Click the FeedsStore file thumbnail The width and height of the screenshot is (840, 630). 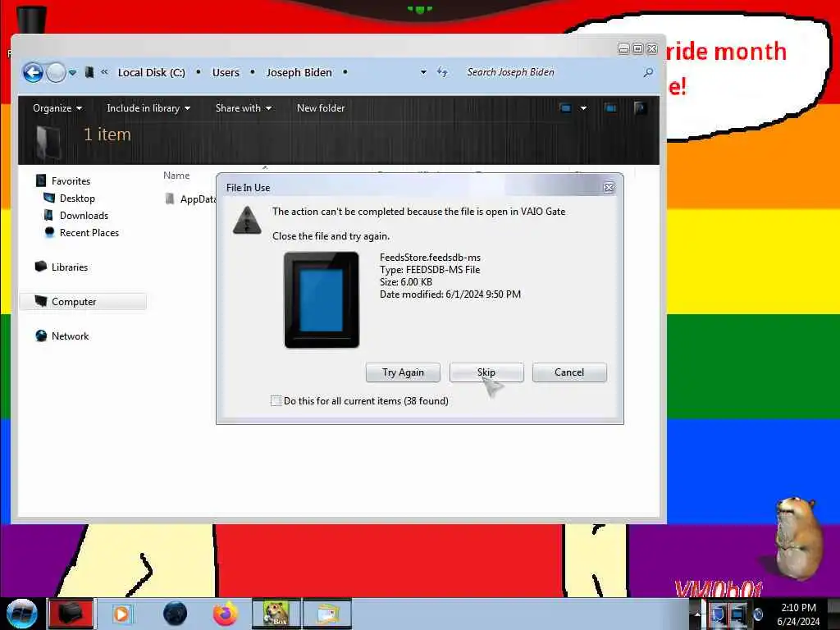click(322, 299)
